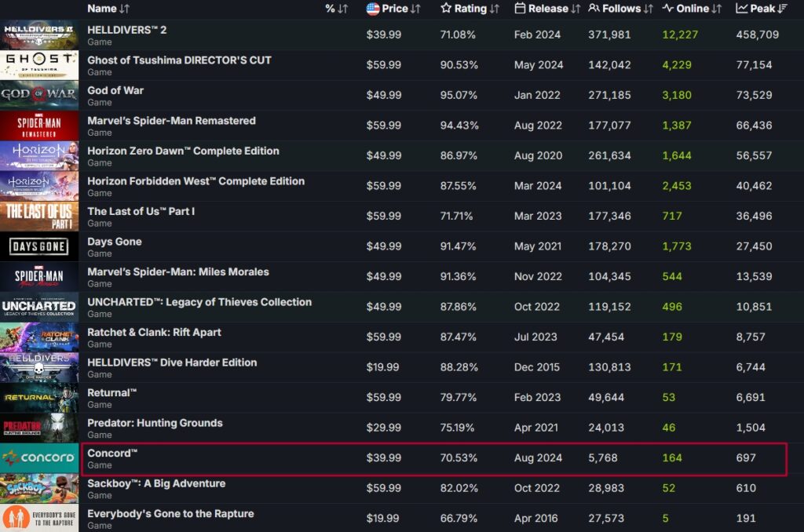Click sort arrows after Follows header text
The image size is (804, 532).
pyautogui.click(x=649, y=9)
